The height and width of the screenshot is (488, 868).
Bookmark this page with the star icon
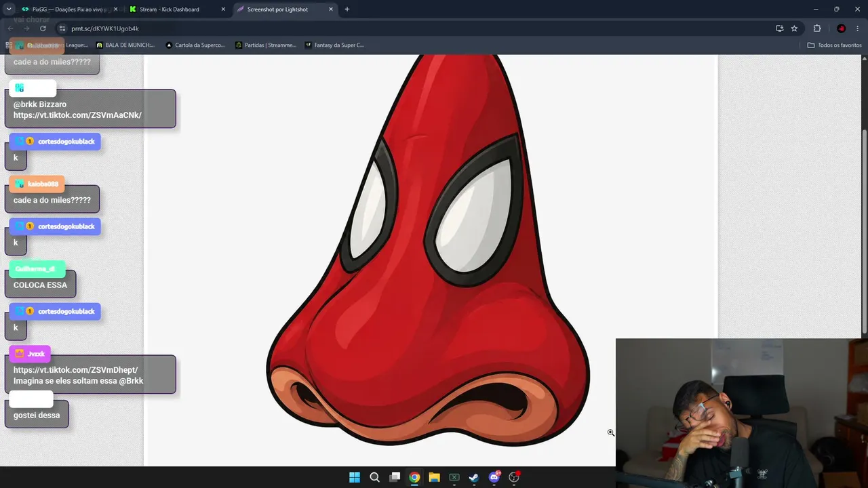click(794, 28)
